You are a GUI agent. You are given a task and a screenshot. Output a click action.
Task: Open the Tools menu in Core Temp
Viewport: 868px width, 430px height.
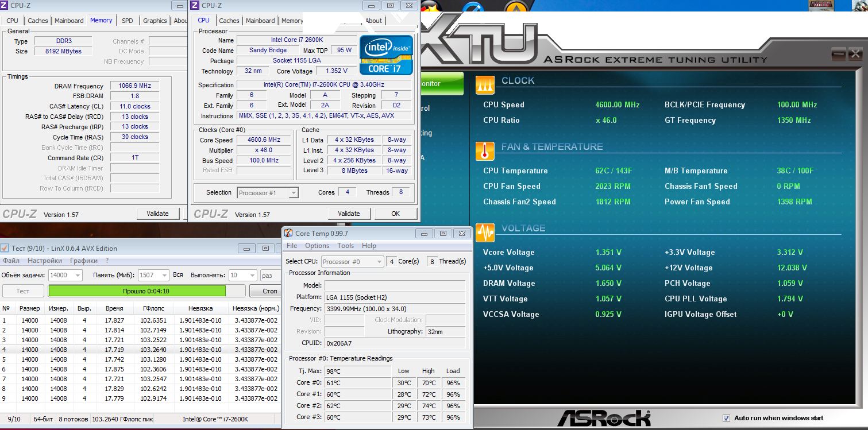pyautogui.click(x=346, y=246)
